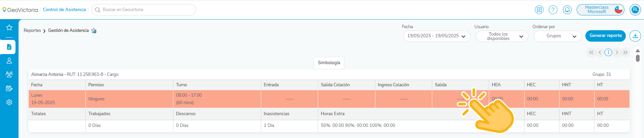644x138 pixels.
Task: Click the Generar reporte button
Action: 605,36
